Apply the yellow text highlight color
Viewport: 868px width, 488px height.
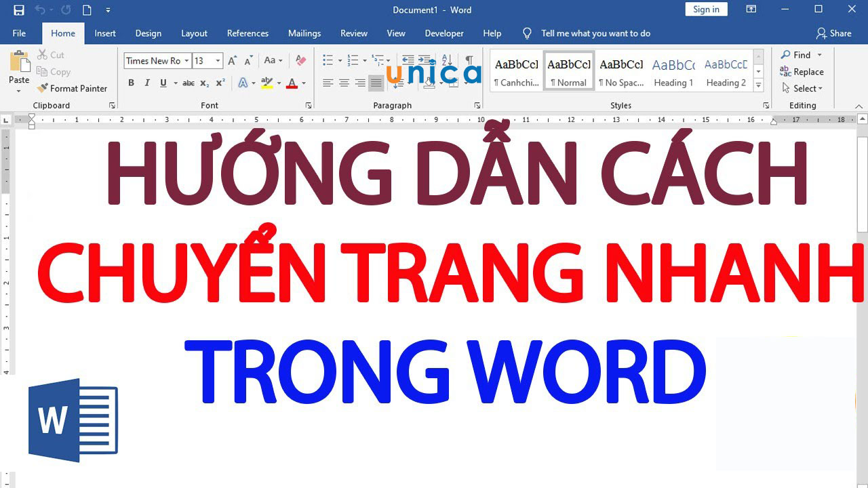tap(266, 83)
